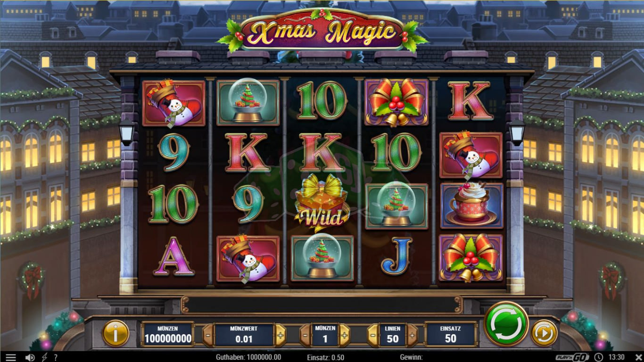Open the paytable info button
This screenshot has height=362, width=644.
116,333
